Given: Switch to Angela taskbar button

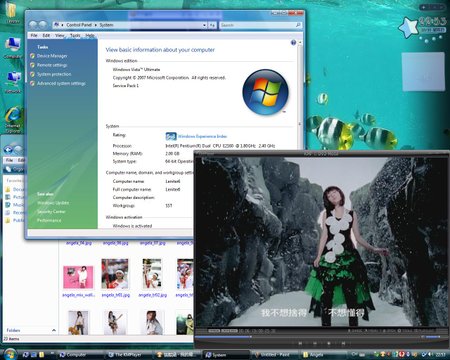Looking at the screenshot, I should (323, 355).
